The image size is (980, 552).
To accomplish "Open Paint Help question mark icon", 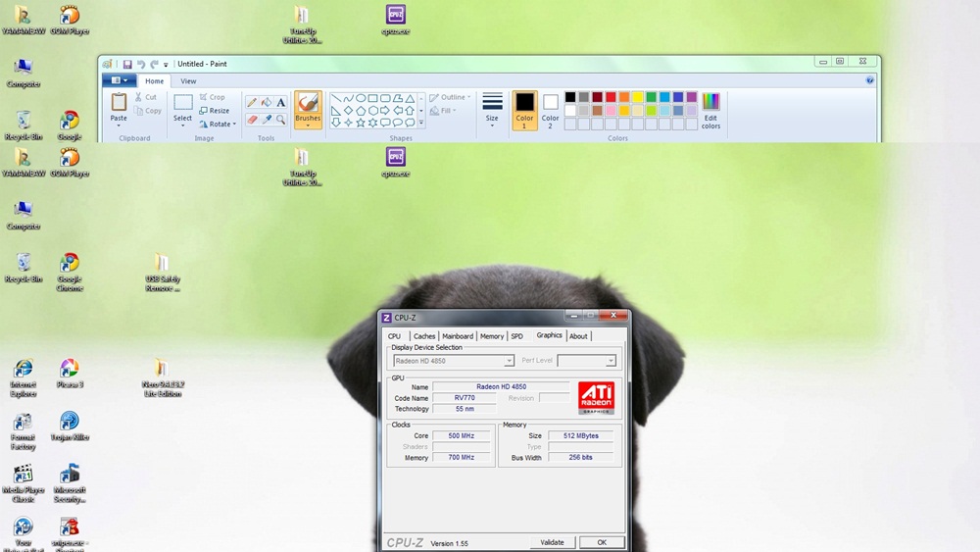I will click(x=870, y=80).
